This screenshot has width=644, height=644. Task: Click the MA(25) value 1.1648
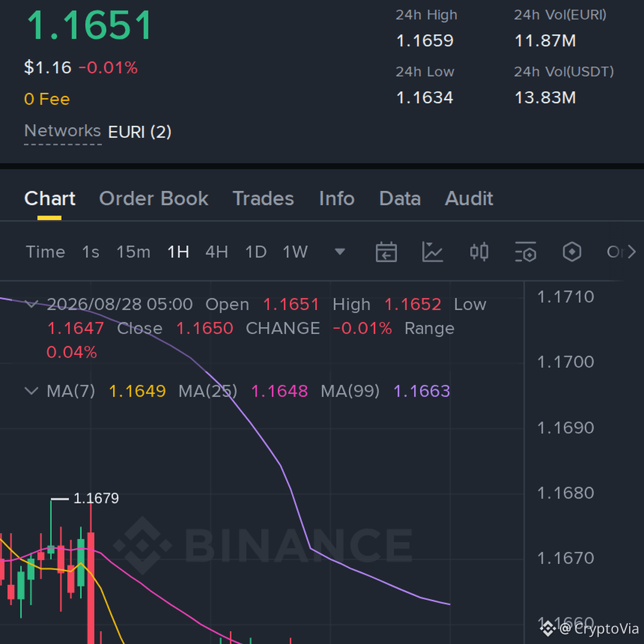(x=279, y=391)
